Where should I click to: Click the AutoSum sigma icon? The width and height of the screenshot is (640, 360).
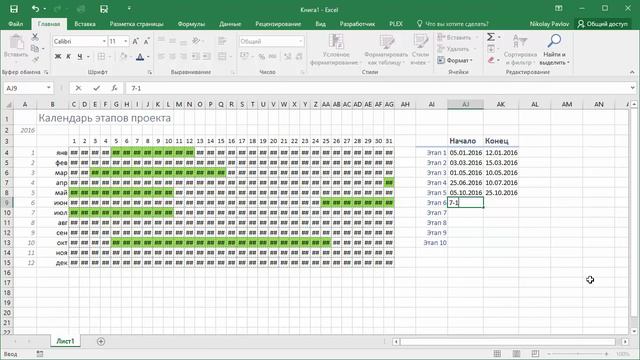(491, 37)
